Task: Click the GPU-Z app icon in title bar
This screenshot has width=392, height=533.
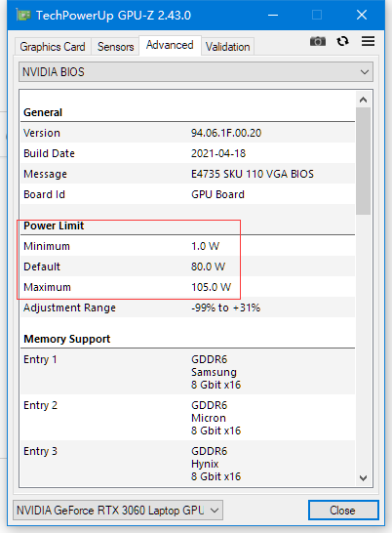Action: coord(23,15)
